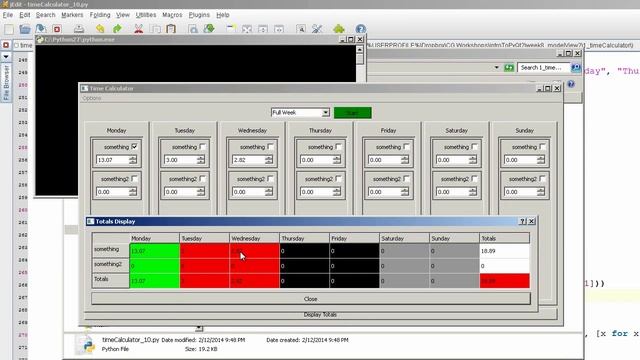Unsplit the view with the toolbar icon
Image resolution: width=640 pixels, height=360 pixels.
coord(247,29)
